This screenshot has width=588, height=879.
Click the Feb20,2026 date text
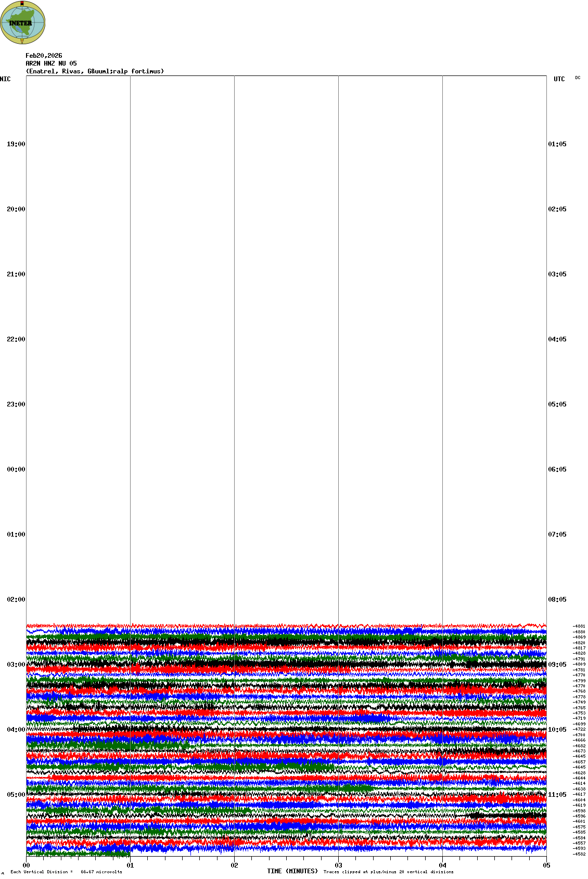pos(44,56)
